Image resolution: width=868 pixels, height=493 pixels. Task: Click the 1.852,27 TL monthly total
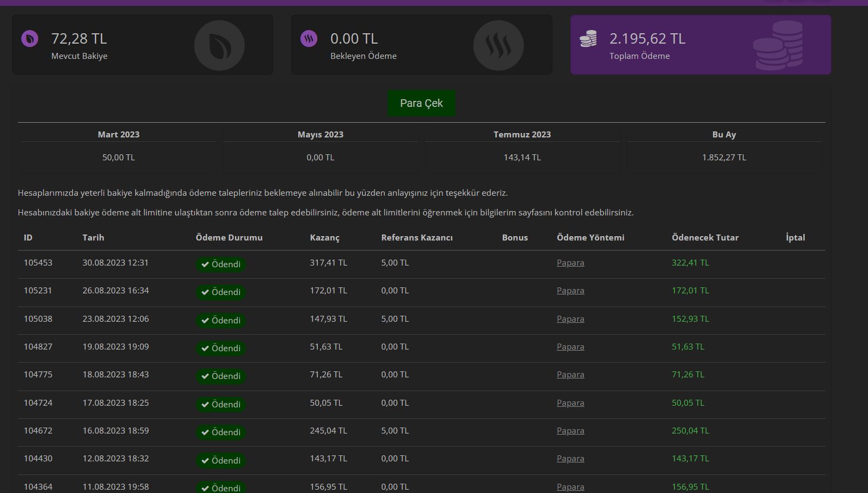tap(724, 158)
